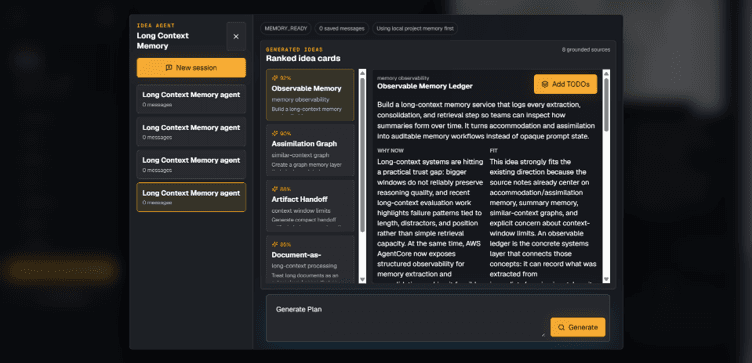Close the Idea Agent sidebar with X

[236, 36]
